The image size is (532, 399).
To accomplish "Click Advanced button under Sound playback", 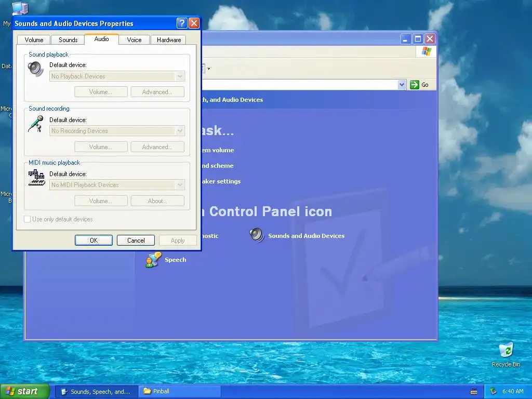I will tap(157, 92).
